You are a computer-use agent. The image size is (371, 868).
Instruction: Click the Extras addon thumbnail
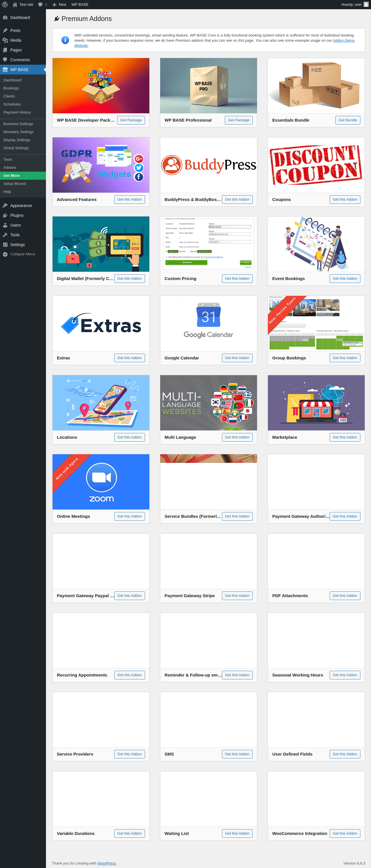pyautogui.click(x=101, y=323)
